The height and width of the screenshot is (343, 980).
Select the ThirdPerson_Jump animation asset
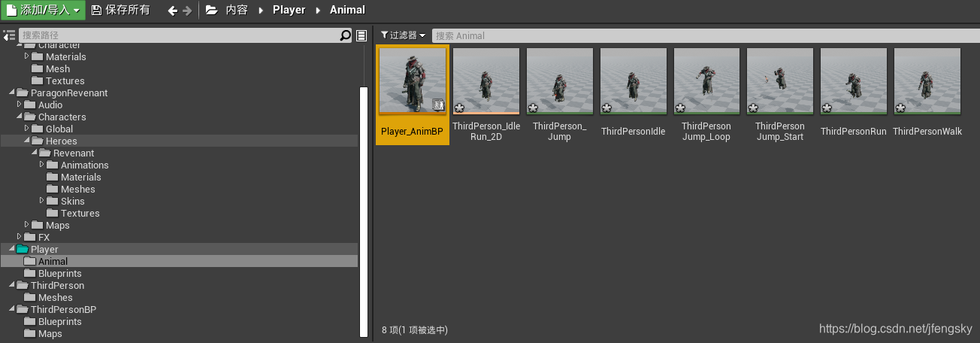coord(560,95)
